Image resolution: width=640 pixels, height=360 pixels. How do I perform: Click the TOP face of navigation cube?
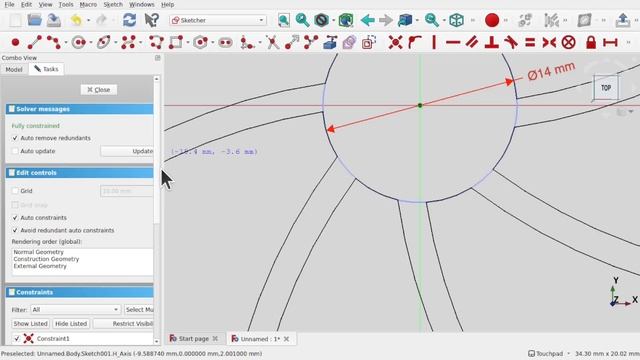[606, 88]
